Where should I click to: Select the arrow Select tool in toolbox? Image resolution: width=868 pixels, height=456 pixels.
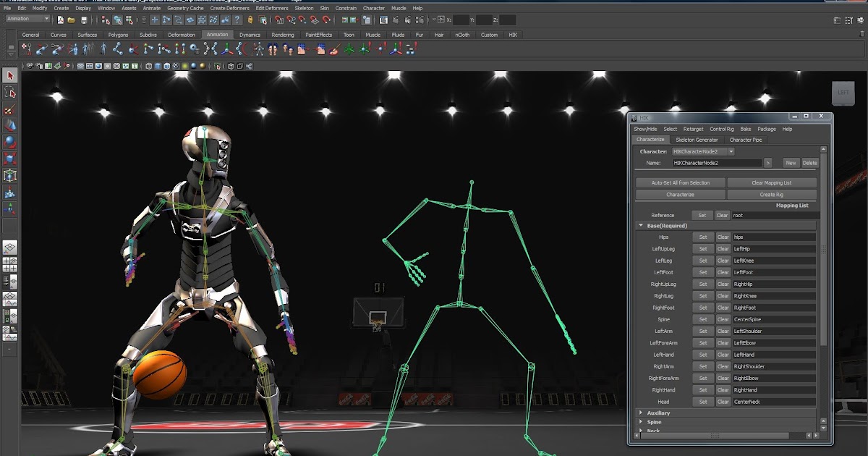point(10,75)
